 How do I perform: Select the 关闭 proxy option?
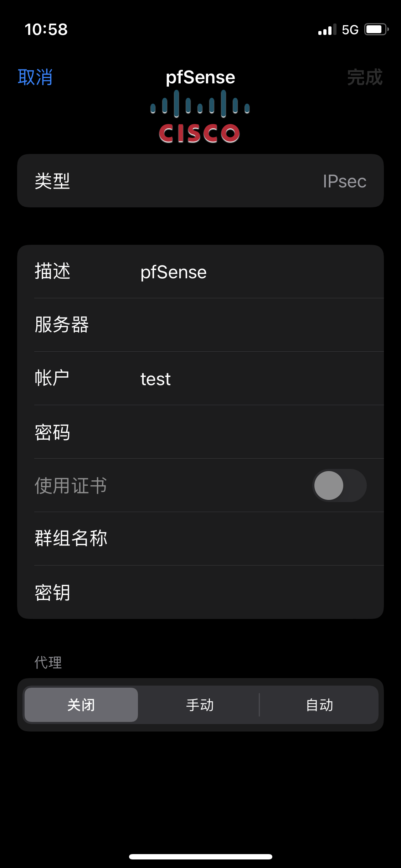click(x=81, y=705)
